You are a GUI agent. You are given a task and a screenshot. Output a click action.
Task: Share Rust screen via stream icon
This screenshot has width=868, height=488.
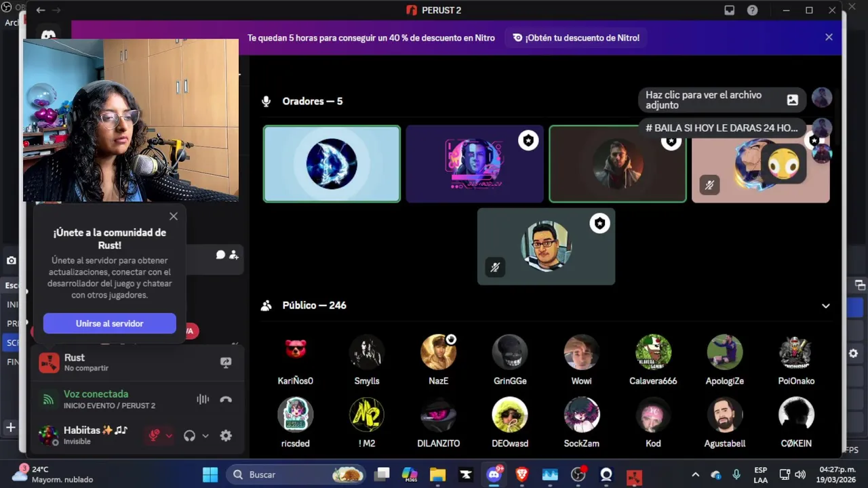226,363
